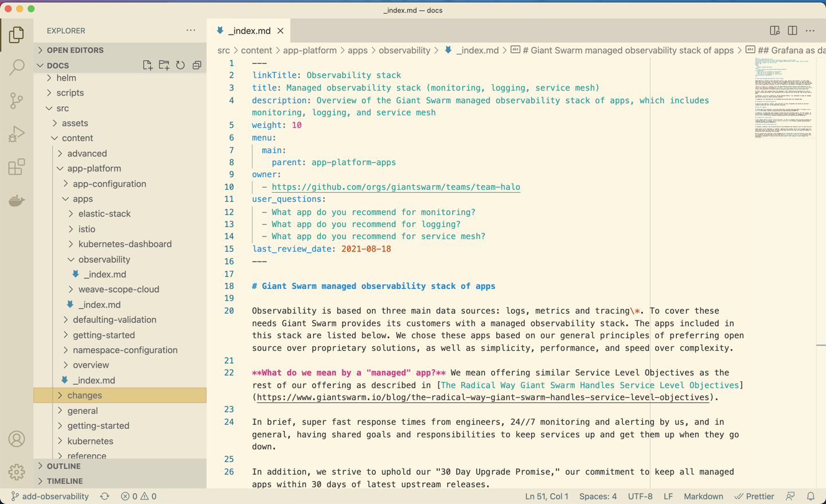This screenshot has width=826, height=504.
Task: Collapse the observability folder
Action: (x=104, y=259)
